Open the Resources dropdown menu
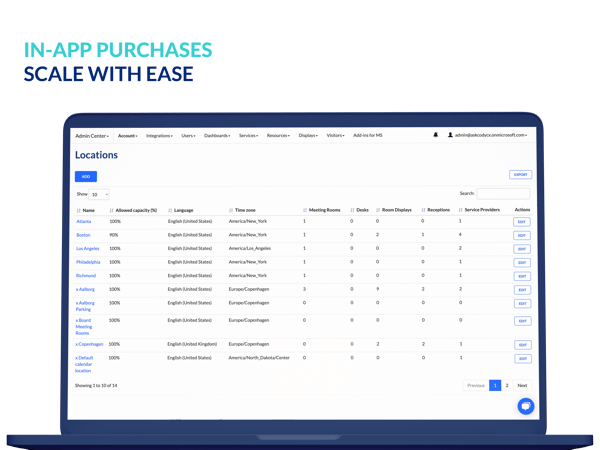600x450 pixels. pos(278,135)
